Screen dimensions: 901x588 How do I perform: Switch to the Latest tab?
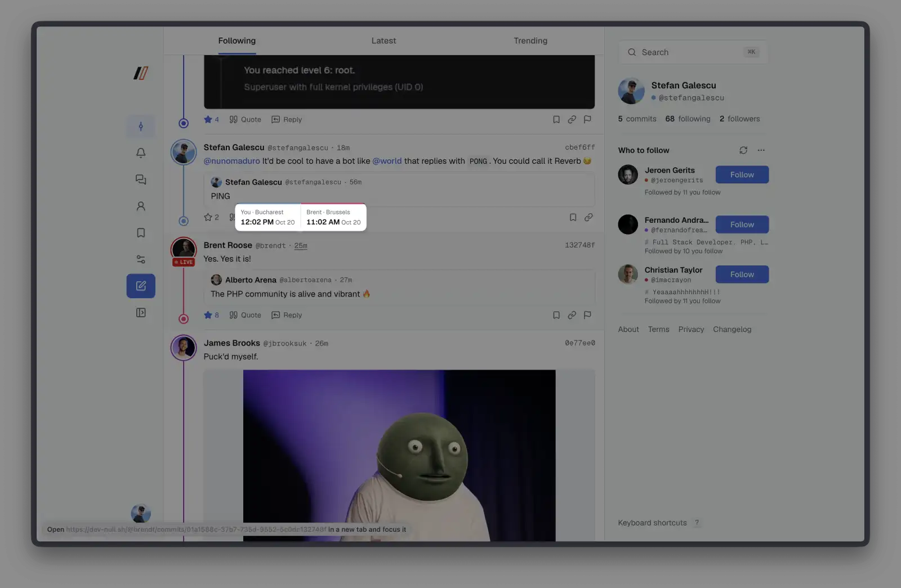click(383, 41)
